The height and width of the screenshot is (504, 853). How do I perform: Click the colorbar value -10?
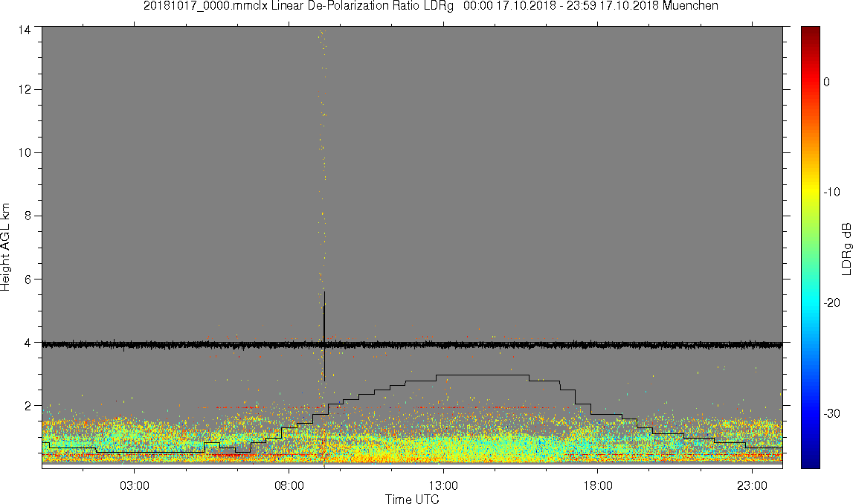pyautogui.click(x=831, y=192)
